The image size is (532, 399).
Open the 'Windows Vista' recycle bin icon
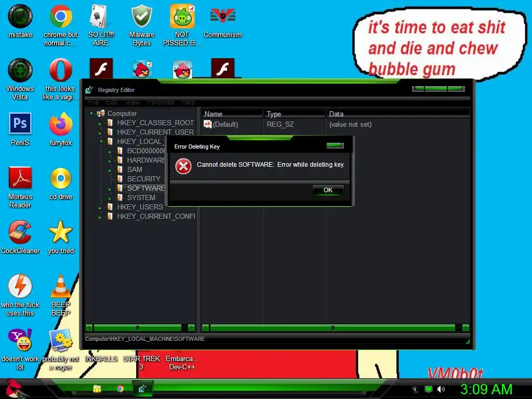tap(20, 70)
